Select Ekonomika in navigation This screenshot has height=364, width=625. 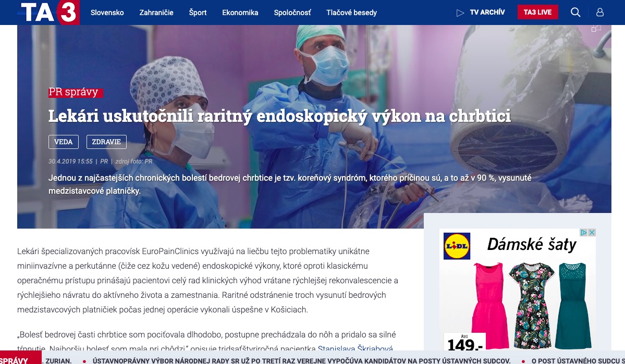pos(240,12)
